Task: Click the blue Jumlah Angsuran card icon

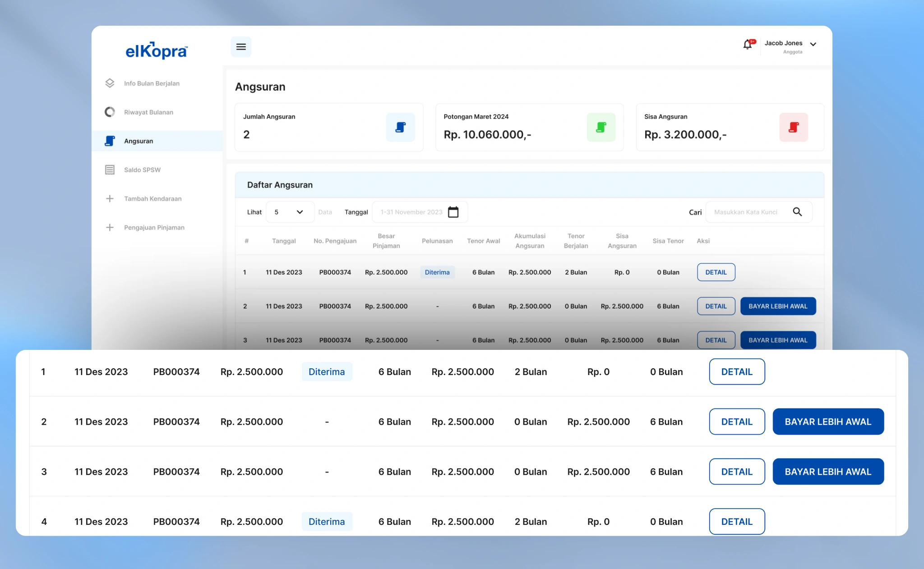Action: pos(400,127)
